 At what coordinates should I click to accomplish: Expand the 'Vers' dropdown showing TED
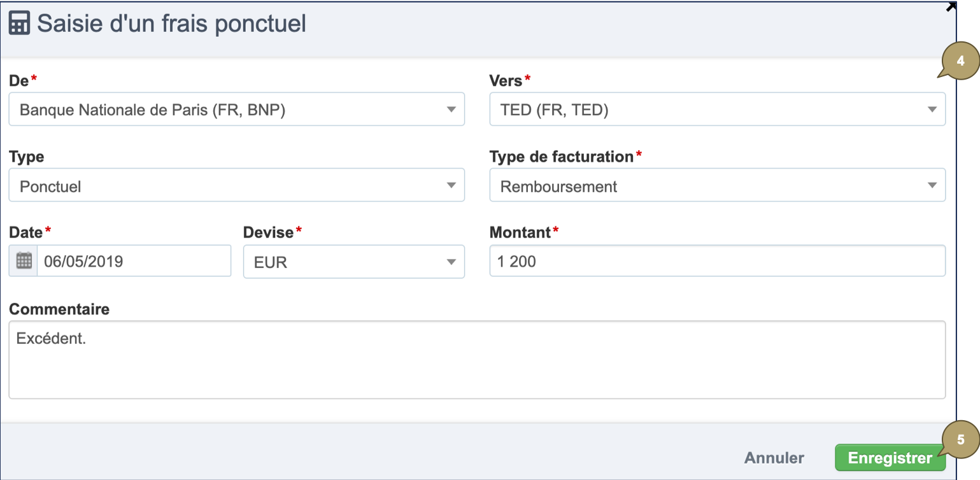point(717,109)
